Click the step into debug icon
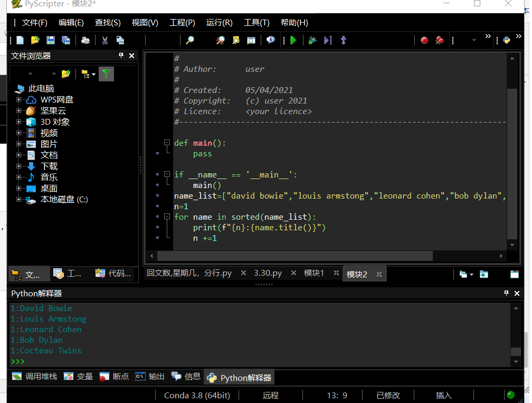 (x=344, y=40)
